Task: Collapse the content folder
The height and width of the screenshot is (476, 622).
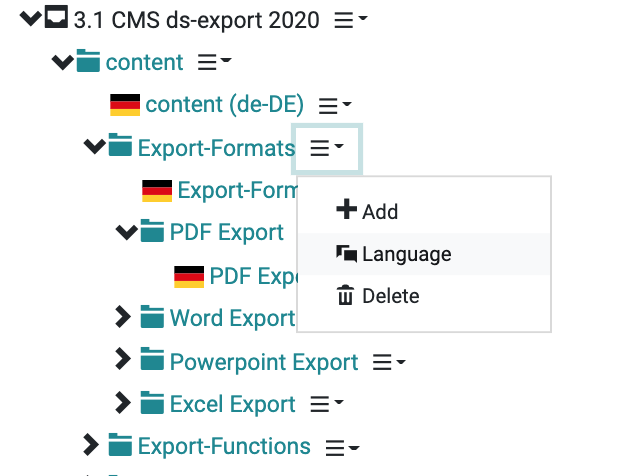Action: click(63, 62)
